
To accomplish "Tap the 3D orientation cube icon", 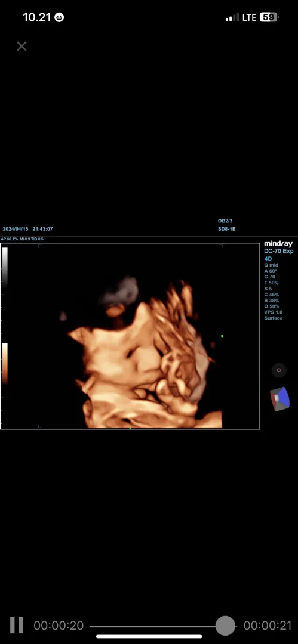I will [279, 398].
